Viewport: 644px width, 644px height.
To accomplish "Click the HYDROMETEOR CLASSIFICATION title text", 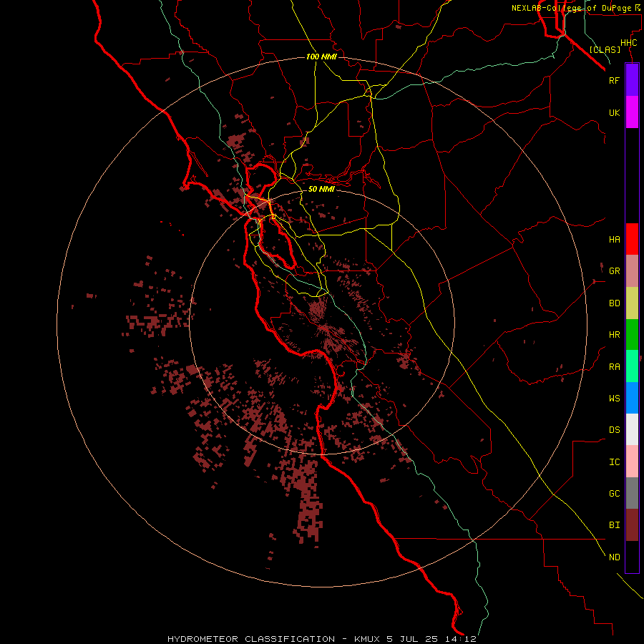I will pyautogui.click(x=251, y=639).
